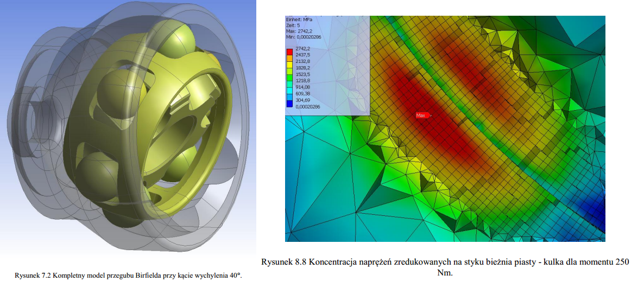
Task: Select the yellow legend color band
Action: 291,64
